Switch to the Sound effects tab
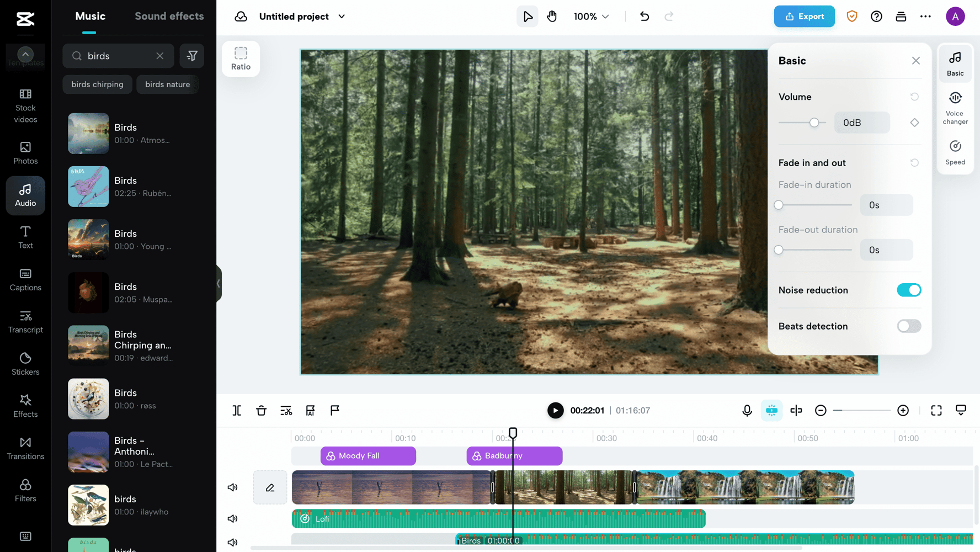The image size is (980, 552). (x=169, y=16)
